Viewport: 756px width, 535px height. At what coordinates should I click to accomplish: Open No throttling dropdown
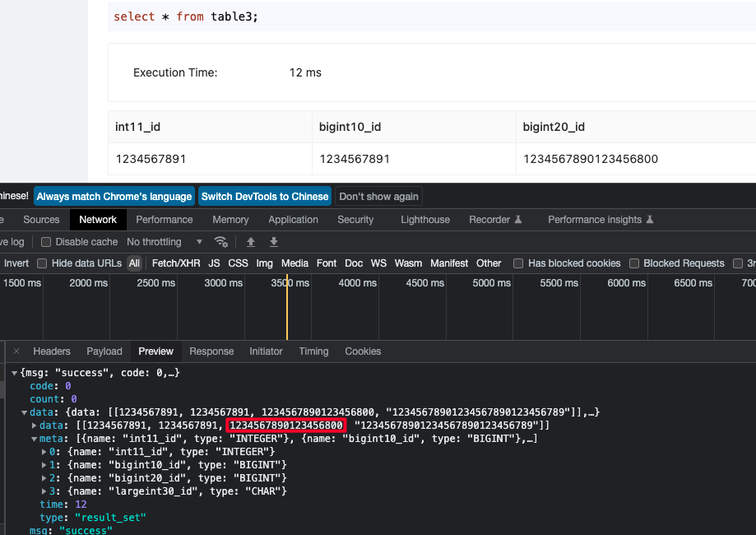click(x=165, y=242)
